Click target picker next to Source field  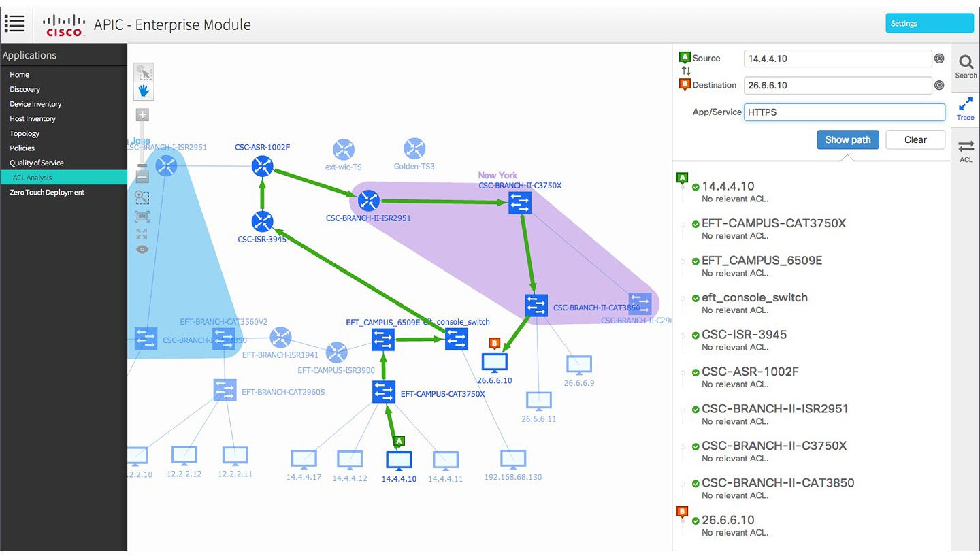click(939, 59)
